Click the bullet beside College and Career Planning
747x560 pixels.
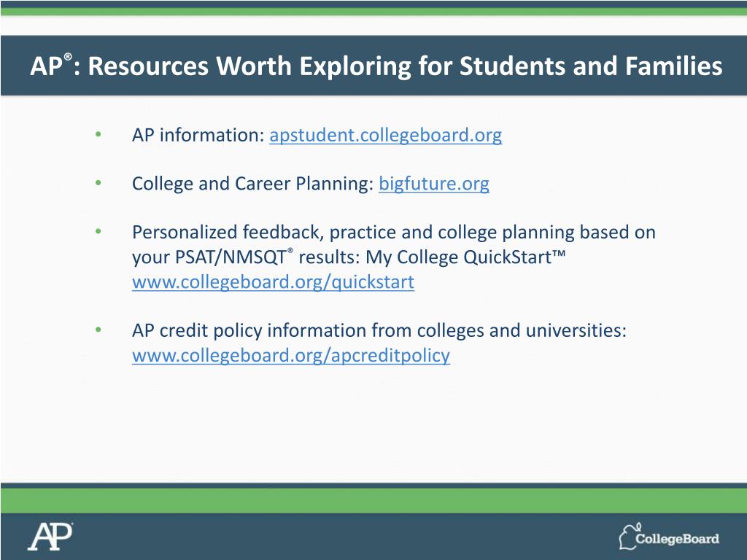coord(98,182)
